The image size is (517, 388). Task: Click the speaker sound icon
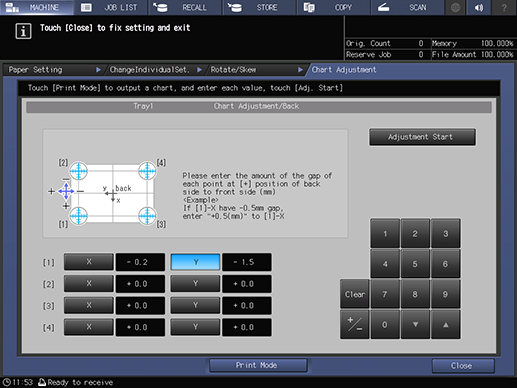[479, 7]
